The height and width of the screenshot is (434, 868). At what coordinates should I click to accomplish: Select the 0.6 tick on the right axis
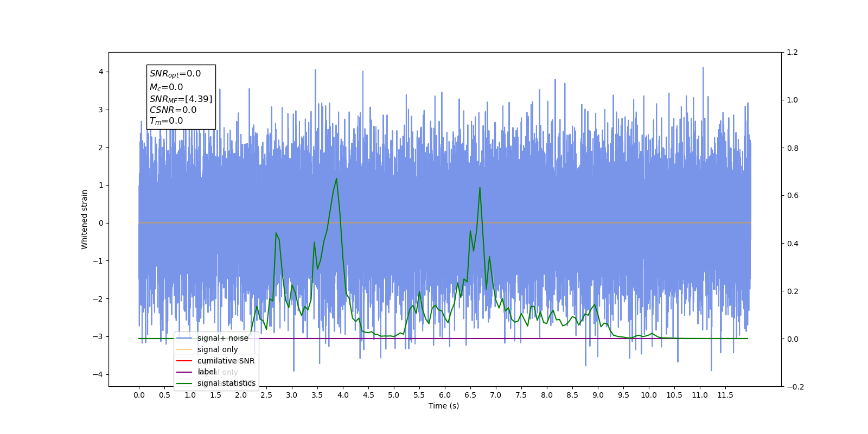(793, 196)
